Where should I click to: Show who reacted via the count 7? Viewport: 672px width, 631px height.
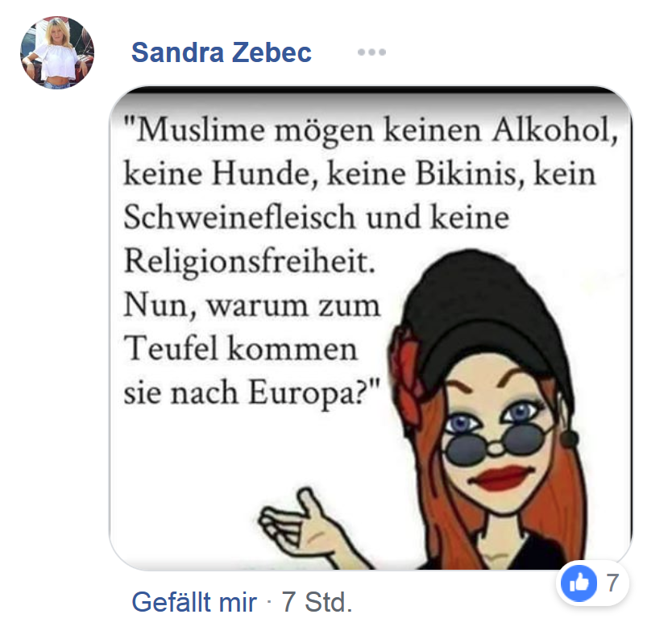[612, 583]
